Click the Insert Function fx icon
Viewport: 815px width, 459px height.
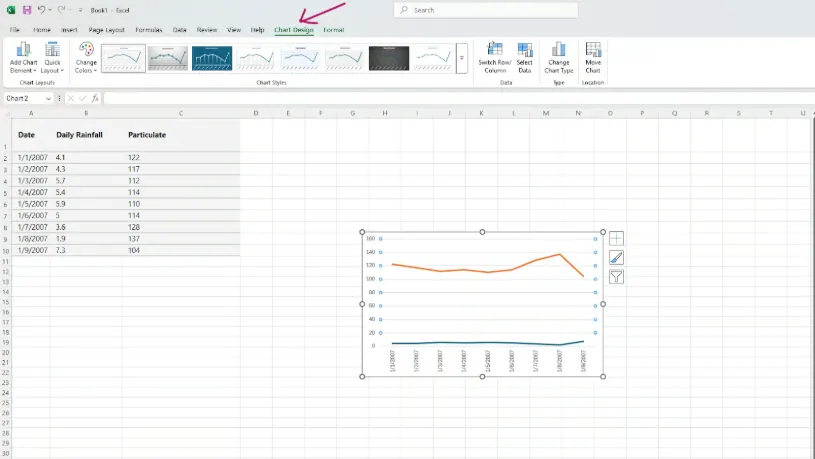[95, 98]
